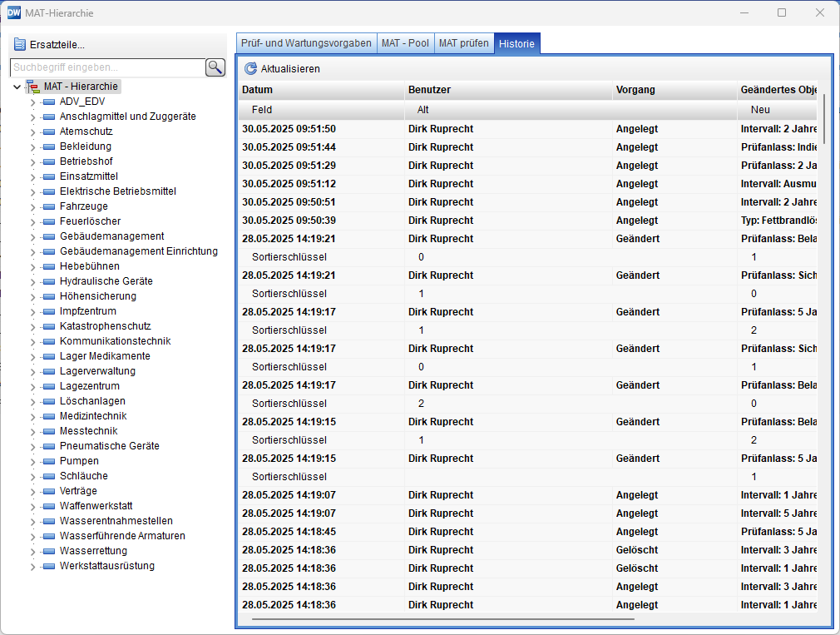Open the Prüf- und Wartungsvorgaben tab
The width and height of the screenshot is (840, 635).
point(306,43)
